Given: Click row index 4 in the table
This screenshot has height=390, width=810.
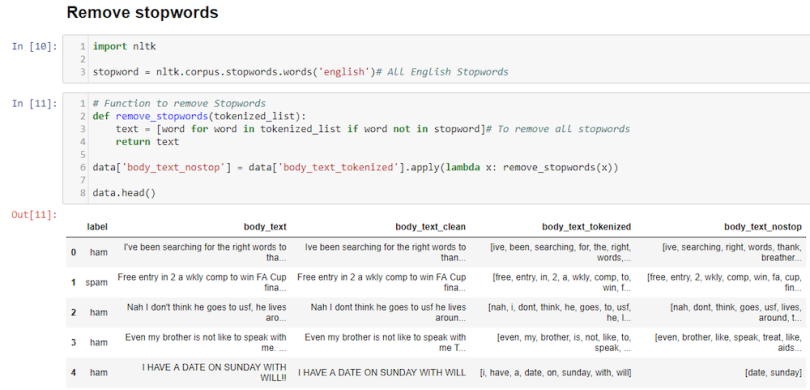Looking at the screenshot, I should point(73,372).
